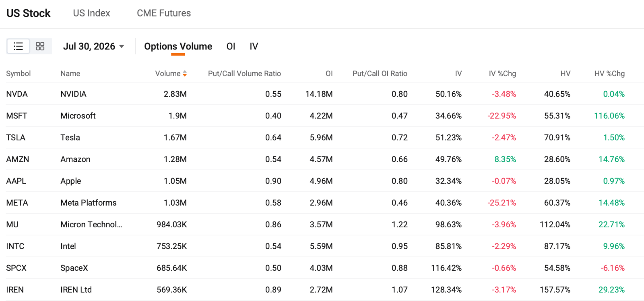Click the IREN Ltd company name
The image size is (644, 301).
pos(76,290)
